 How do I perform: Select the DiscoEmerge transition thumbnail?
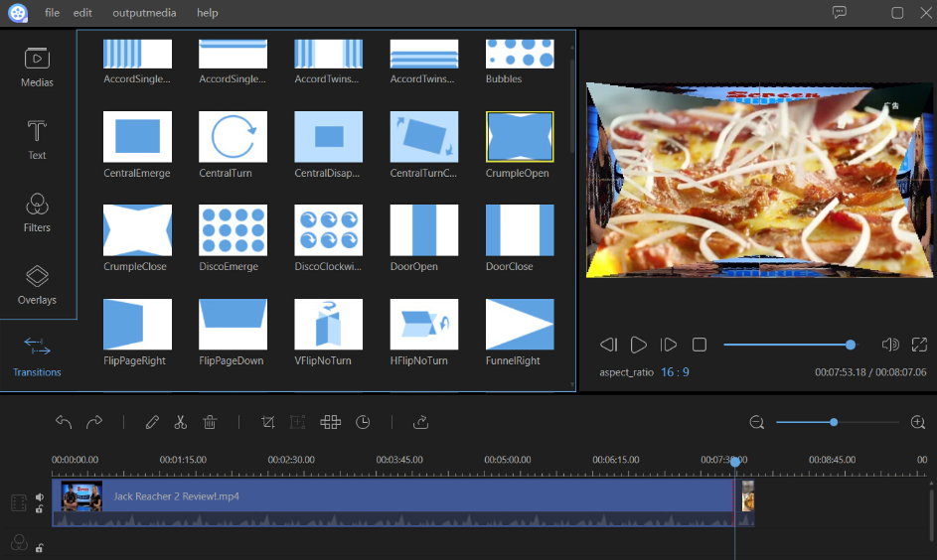point(234,230)
